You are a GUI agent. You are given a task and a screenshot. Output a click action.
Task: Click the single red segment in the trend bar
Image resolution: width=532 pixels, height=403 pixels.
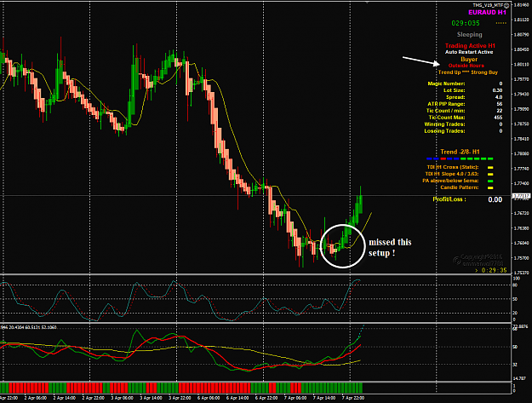tap(443, 158)
